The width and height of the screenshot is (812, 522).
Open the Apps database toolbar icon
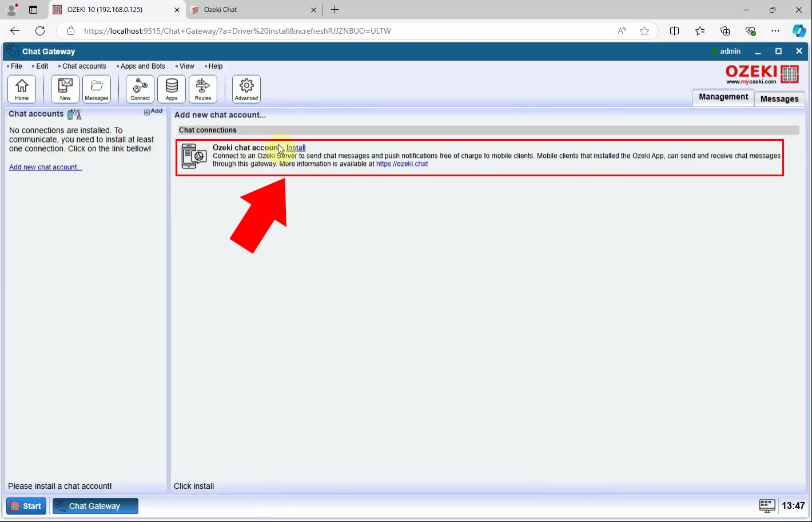pyautogui.click(x=172, y=89)
